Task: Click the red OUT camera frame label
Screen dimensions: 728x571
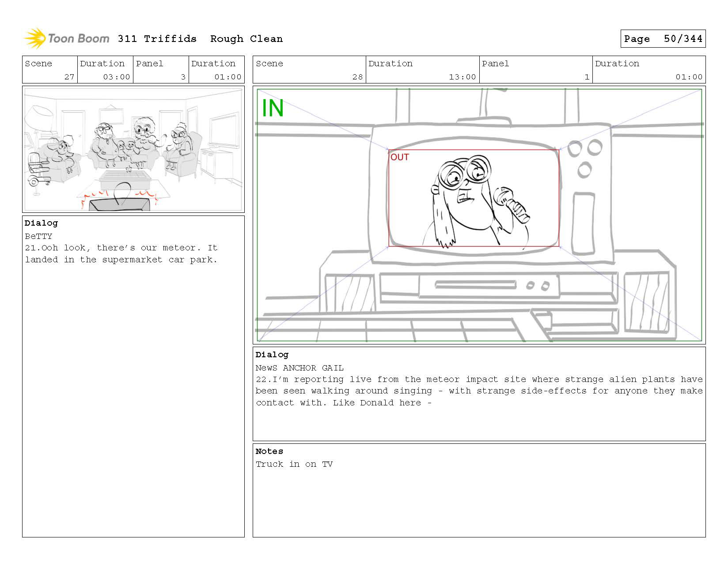Action: pyautogui.click(x=400, y=157)
